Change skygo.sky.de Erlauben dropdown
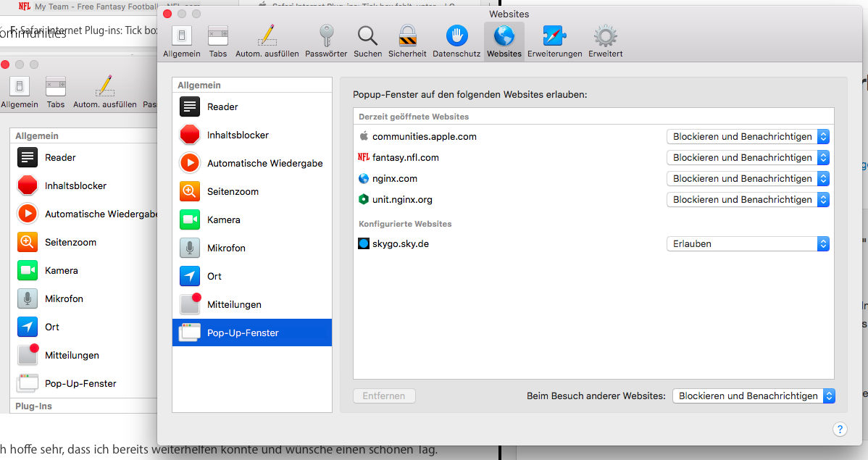 tap(747, 244)
